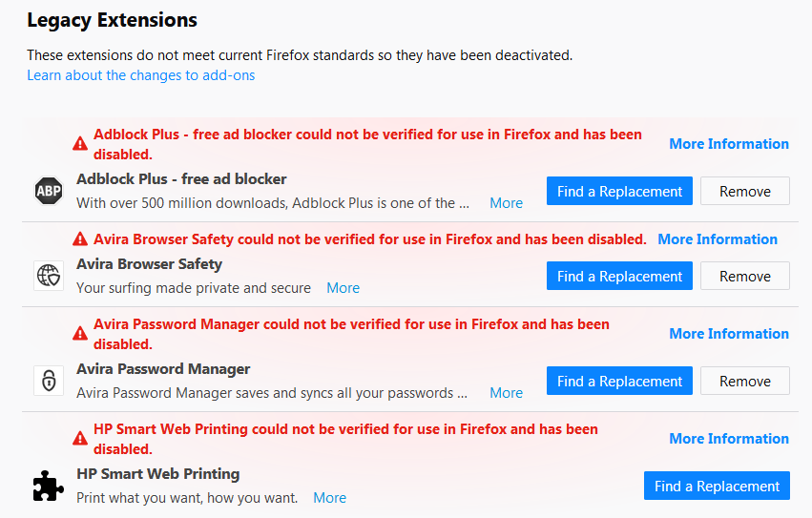This screenshot has height=518, width=812.
Task: Open More Information for Avira Browser Safety
Action: (x=718, y=239)
